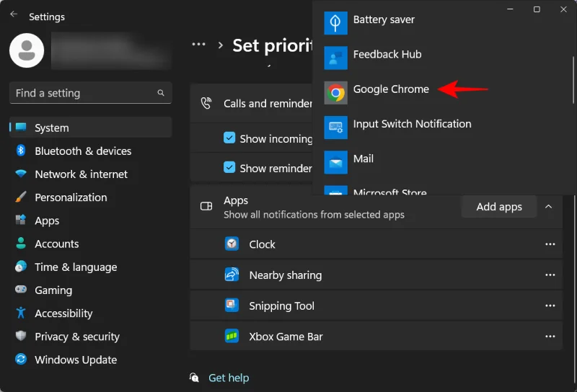577x392 pixels.
Task: Maximize the Settings window
Action: [537, 9]
